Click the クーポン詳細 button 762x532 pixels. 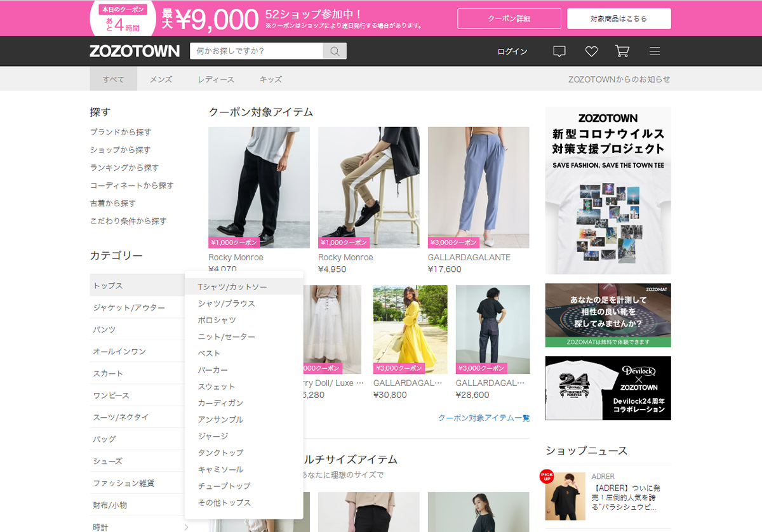coord(509,18)
